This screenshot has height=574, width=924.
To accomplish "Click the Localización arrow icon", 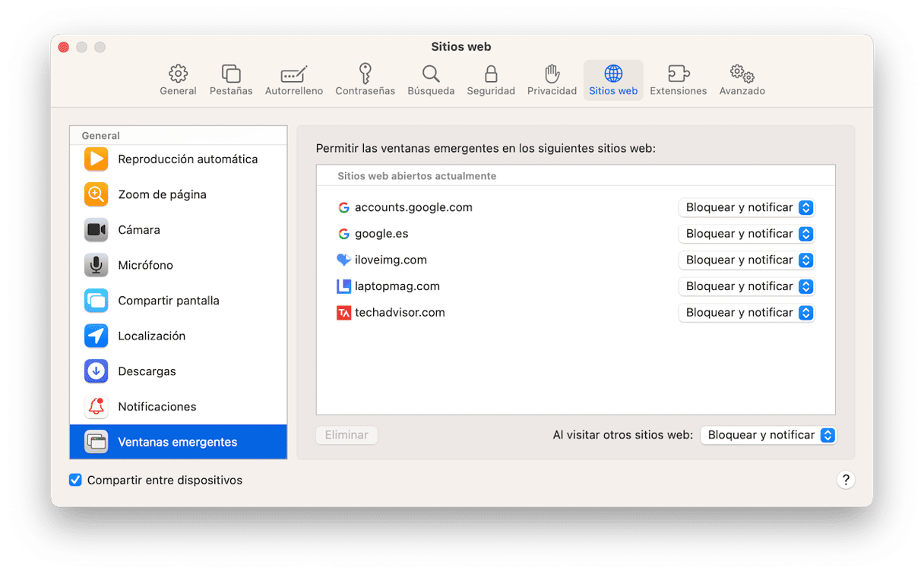I will pyautogui.click(x=97, y=336).
